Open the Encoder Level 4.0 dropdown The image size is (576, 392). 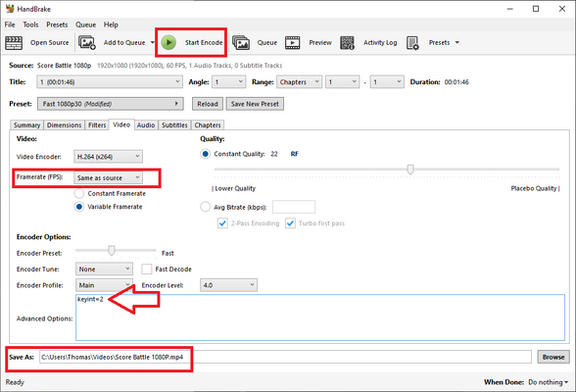tap(228, 285)
